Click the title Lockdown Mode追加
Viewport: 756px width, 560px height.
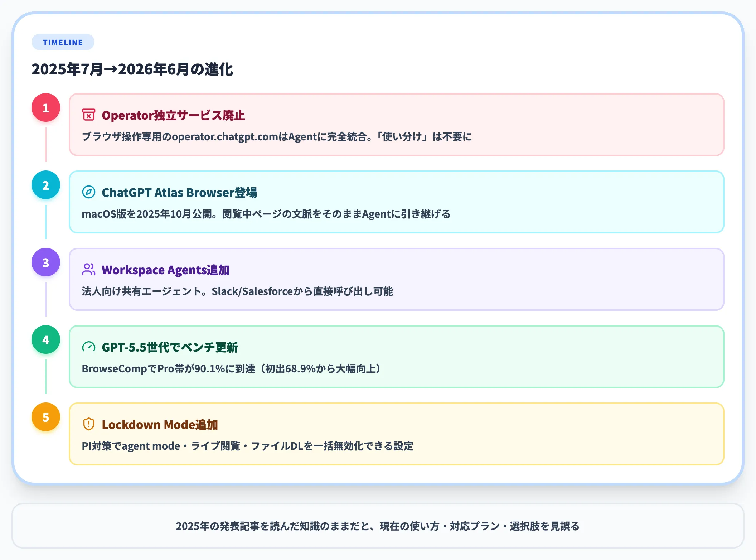160,425
